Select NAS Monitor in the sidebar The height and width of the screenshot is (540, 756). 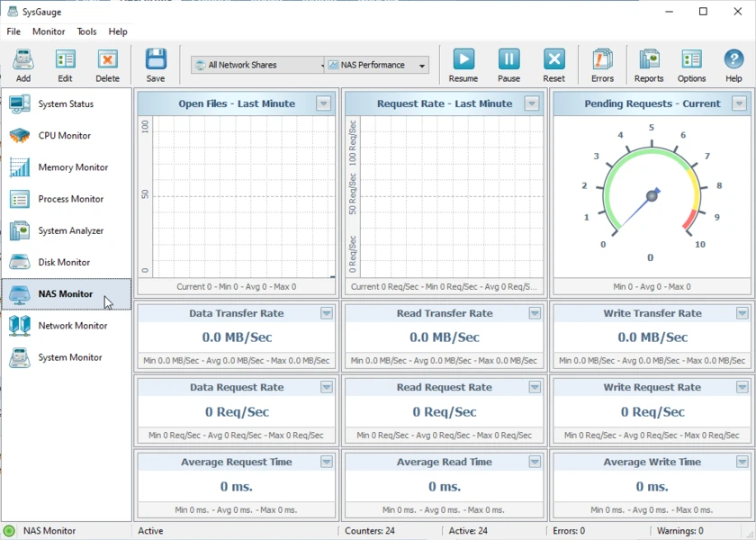coord(67,294)
